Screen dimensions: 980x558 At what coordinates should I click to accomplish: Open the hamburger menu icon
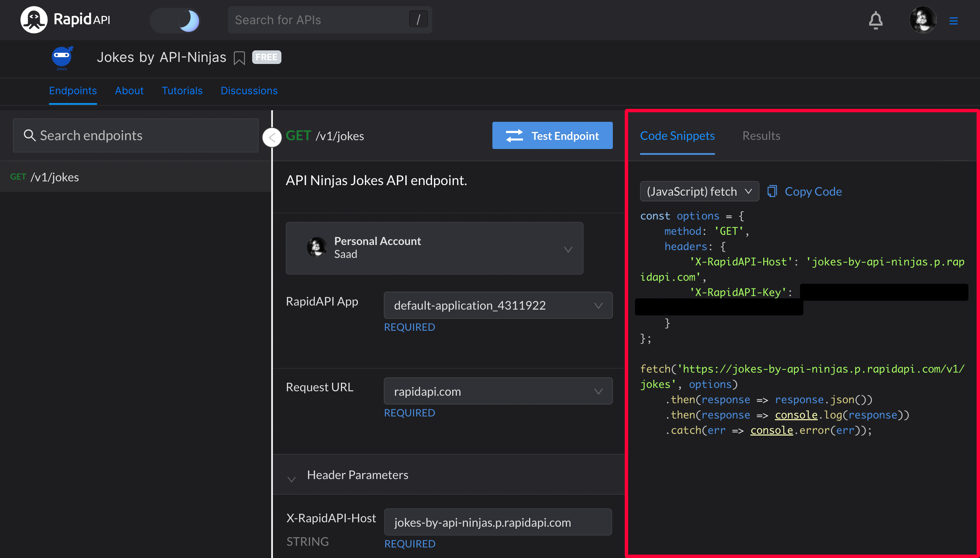(953, 21)
